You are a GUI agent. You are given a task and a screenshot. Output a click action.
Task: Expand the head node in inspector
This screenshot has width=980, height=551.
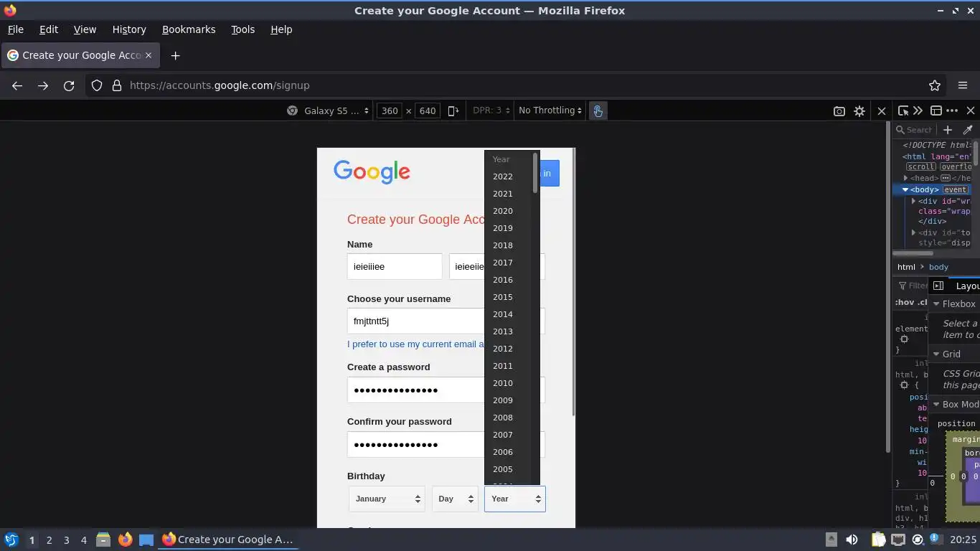pyautogui.click(x=905, y=178)
